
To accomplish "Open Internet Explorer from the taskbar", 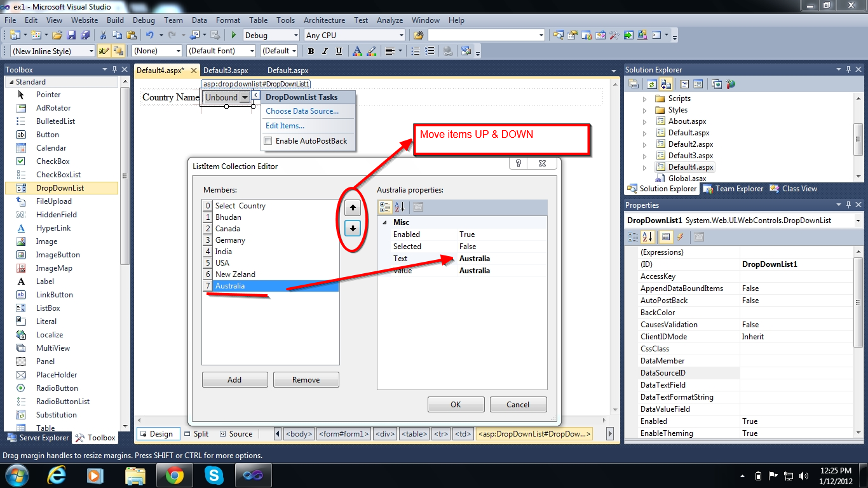I will pyautogui.click(x=58, y=475).
